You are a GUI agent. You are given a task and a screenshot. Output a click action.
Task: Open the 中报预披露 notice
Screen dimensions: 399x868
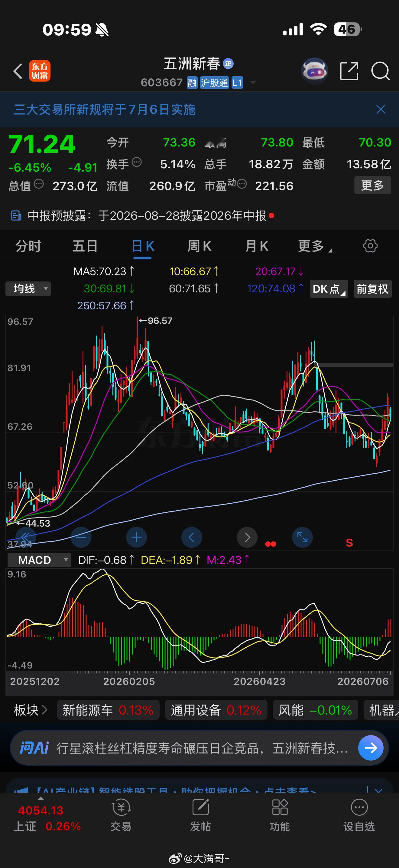(199, 216)
